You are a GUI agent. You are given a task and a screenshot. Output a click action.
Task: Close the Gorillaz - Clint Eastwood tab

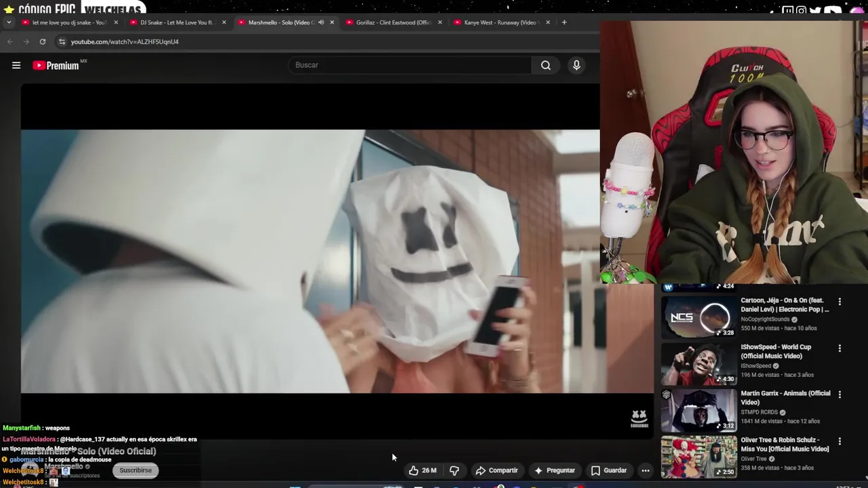[x=439, y=22]
